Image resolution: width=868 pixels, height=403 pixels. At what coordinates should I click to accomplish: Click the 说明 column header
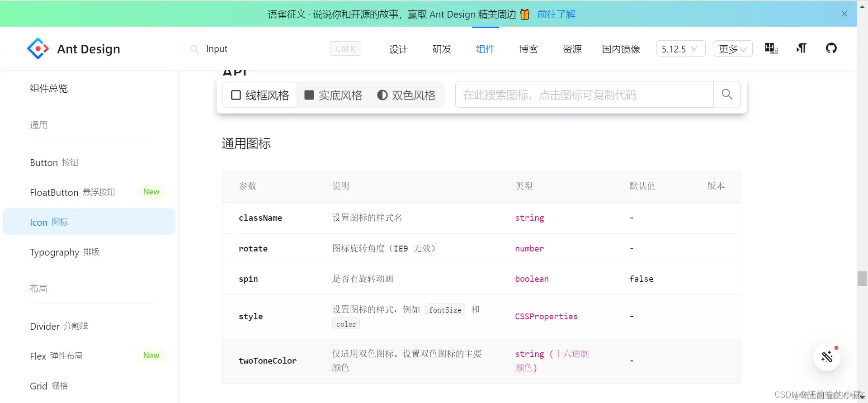pos(341,186)
